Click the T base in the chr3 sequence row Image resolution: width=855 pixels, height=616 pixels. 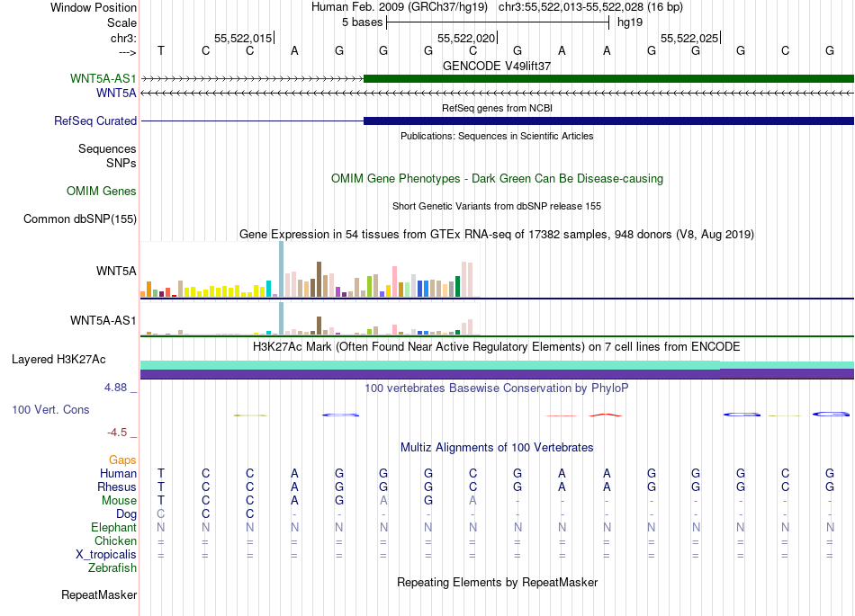(x=161, y=50)
